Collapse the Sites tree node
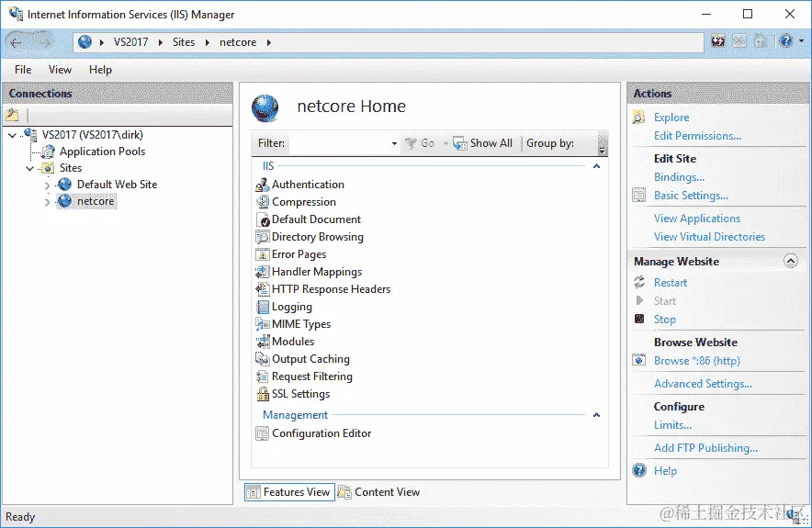Image resolution: width=812 pixels, height=528 pixels. (x=30, y=169)
